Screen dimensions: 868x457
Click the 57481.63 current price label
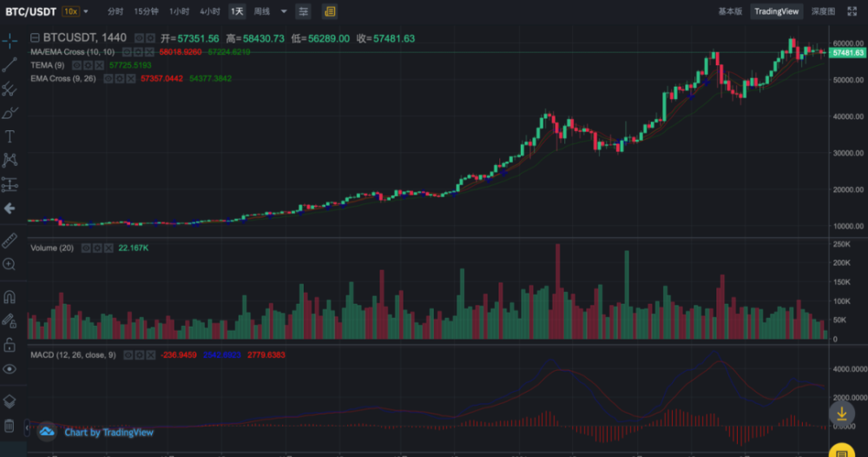click(x=847, y=53)
